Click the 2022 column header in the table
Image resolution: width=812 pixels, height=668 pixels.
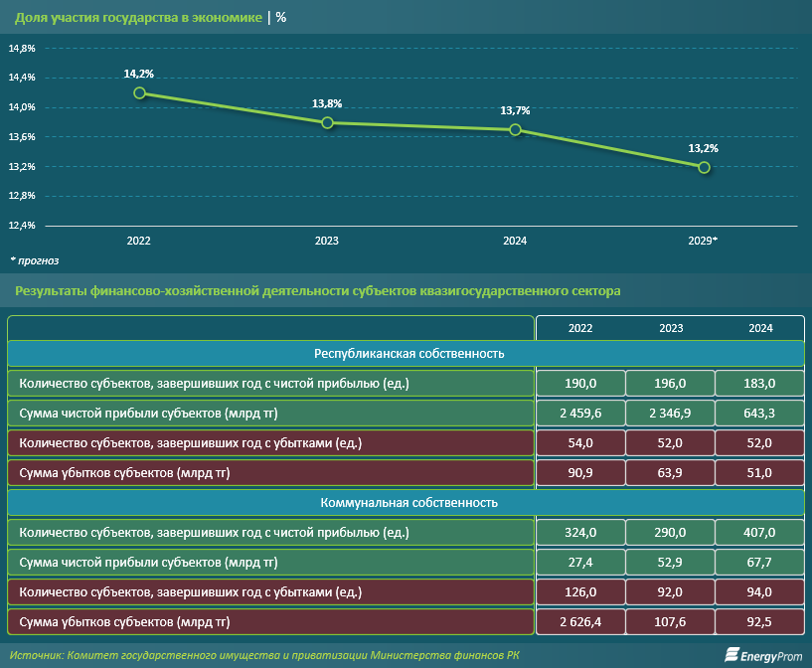[x=580, y=328]
